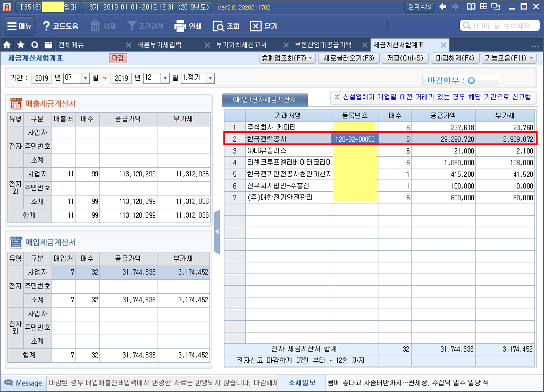Open the 조세일보 news link
Viewport: 544px width, 392px height.
point(302,382)
